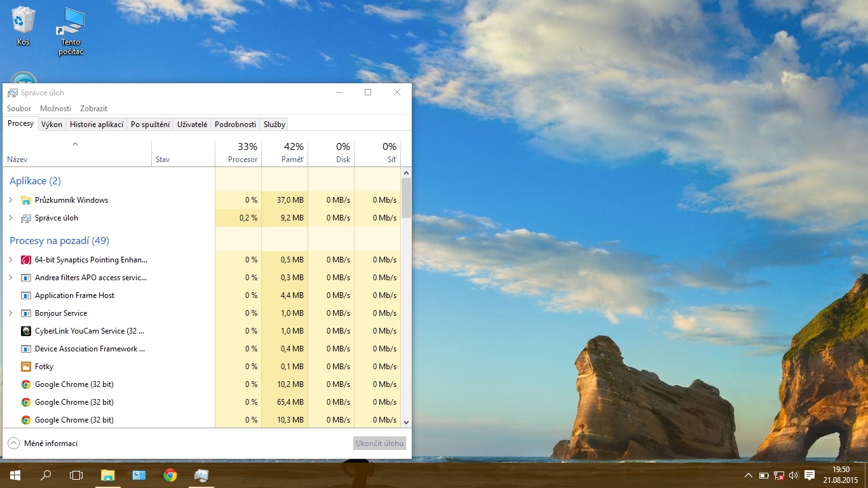This screenshot has height=488, width=868.
Task: Open the Control Panel taskbar icon
Action: [139, 475]
